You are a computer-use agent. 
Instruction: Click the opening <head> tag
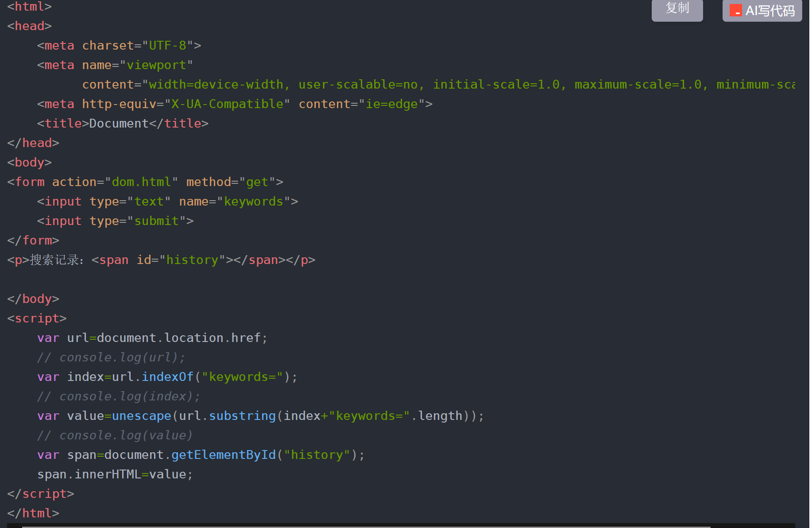pyautogui.click(x=30, y=26)
